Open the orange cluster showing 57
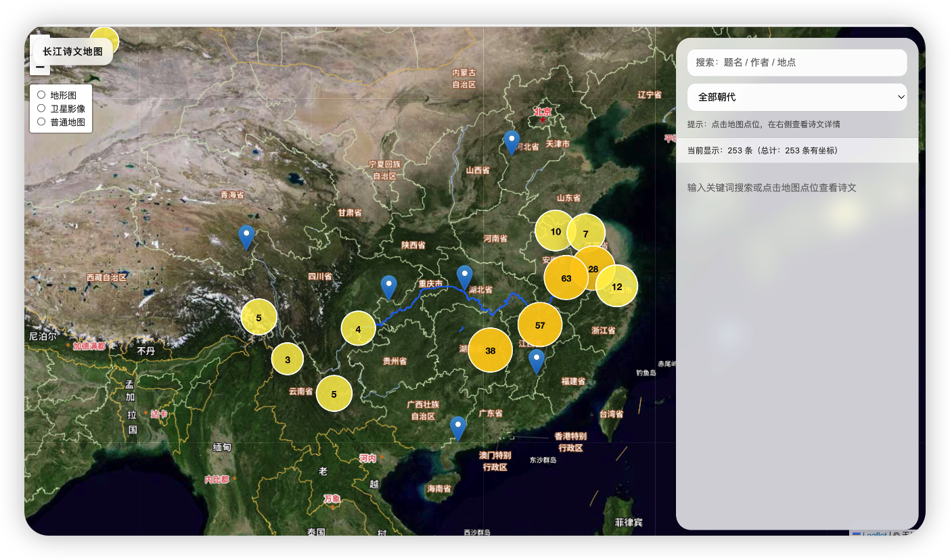Screen dimensions: 950x560 tap(540, 325)
